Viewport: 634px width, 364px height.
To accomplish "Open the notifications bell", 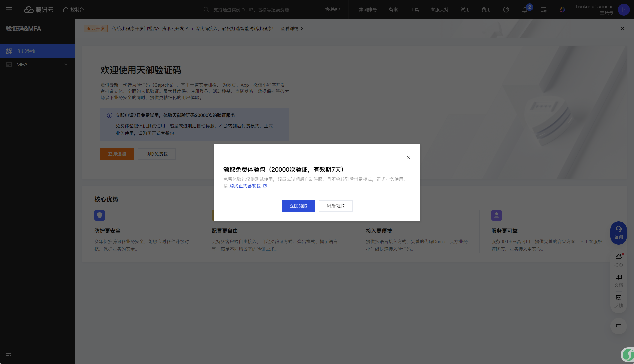I will pyautogui.click(x=525, y=10).
